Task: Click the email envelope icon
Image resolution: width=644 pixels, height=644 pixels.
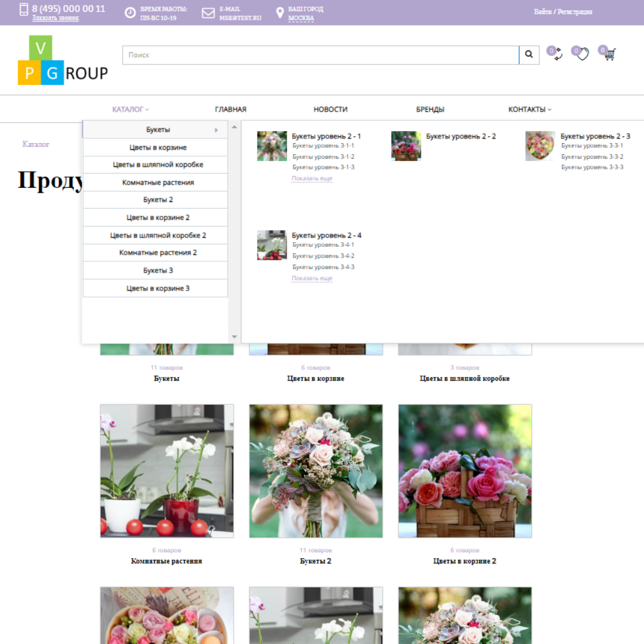Action: tap(208, 13)
